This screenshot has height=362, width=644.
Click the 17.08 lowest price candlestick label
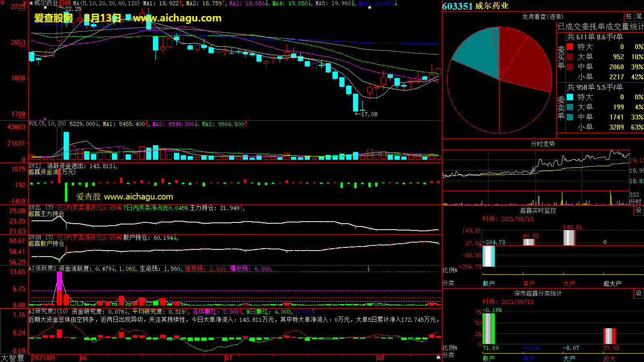tap(369, 114)
